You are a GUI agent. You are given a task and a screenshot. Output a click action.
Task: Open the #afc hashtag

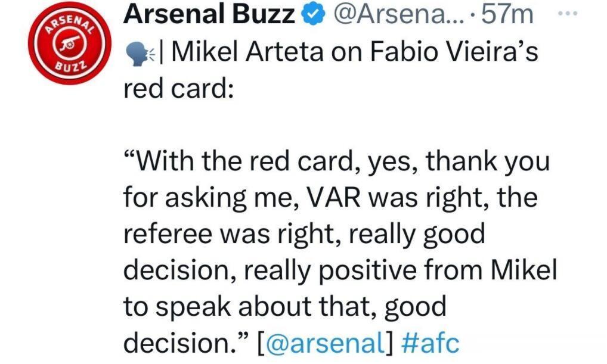[x=431, y=343]
